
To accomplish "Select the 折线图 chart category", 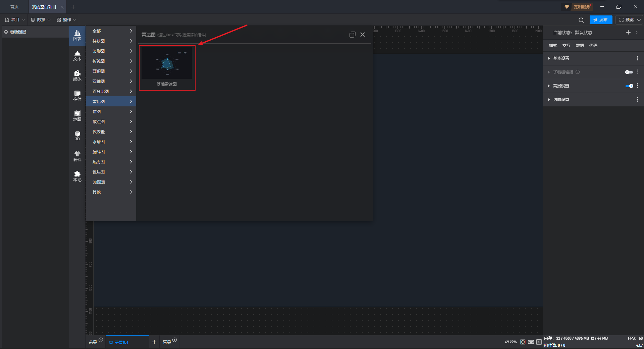I will (x=111, y=61).
